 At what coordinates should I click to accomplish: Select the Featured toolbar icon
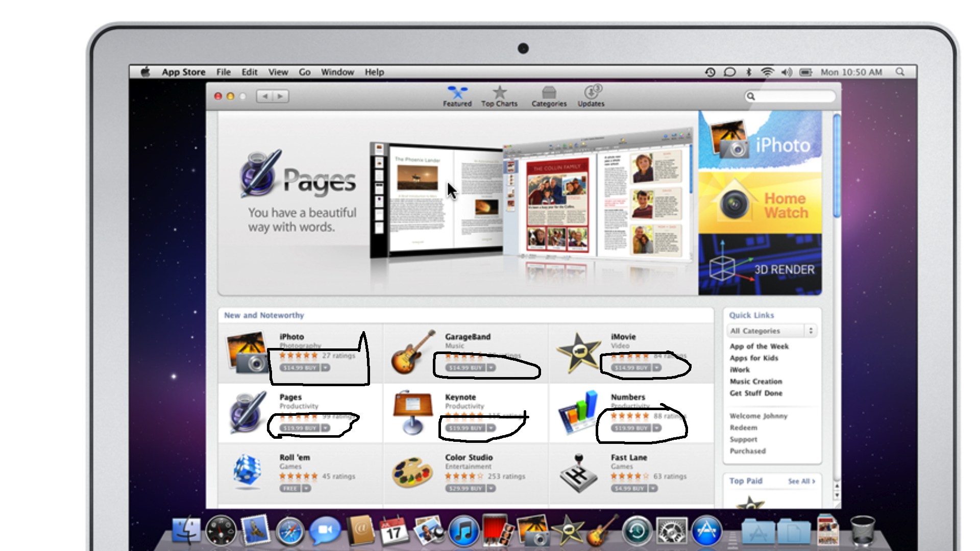pos(457,93)
